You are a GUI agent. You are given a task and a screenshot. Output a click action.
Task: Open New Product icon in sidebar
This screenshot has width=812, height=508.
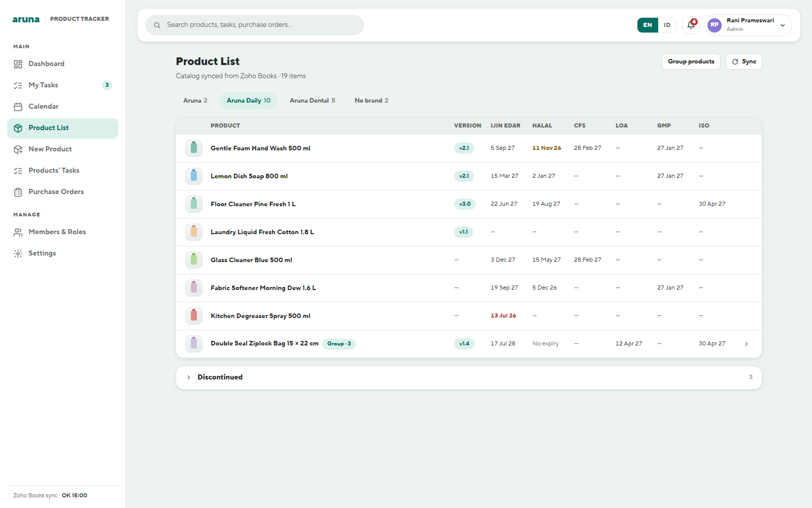pos(18,149)
